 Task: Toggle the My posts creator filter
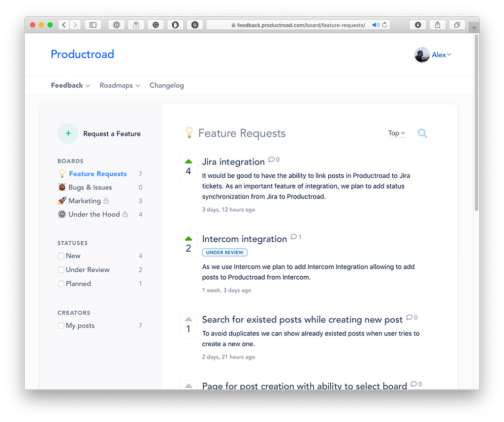point(61,325)
